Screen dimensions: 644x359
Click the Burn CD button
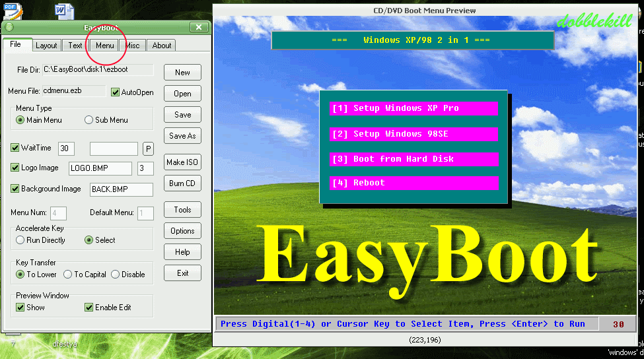point(182,183)
